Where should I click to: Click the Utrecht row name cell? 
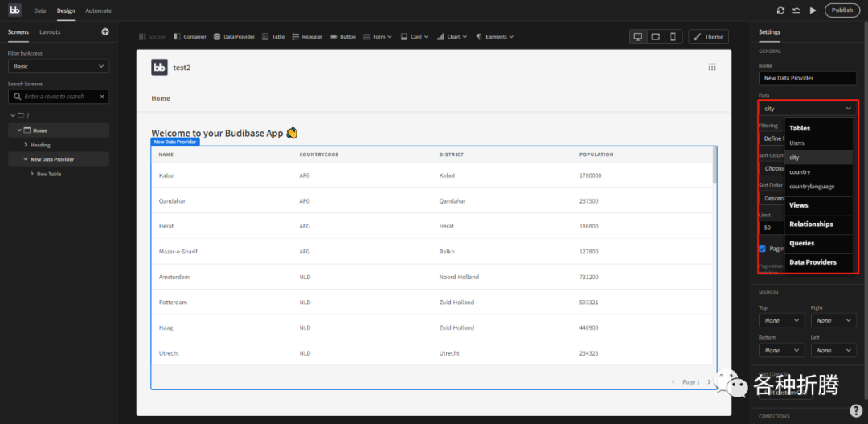[x=169, y=353]
